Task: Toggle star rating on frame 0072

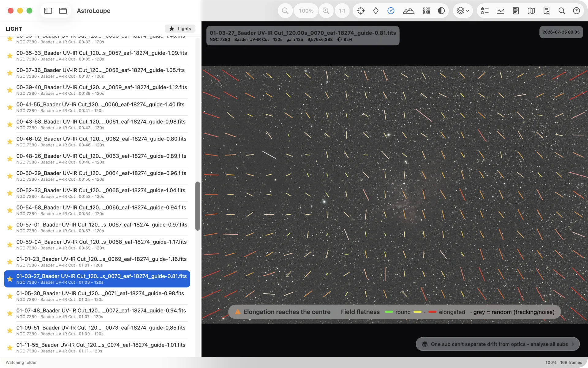Action: 10,313
